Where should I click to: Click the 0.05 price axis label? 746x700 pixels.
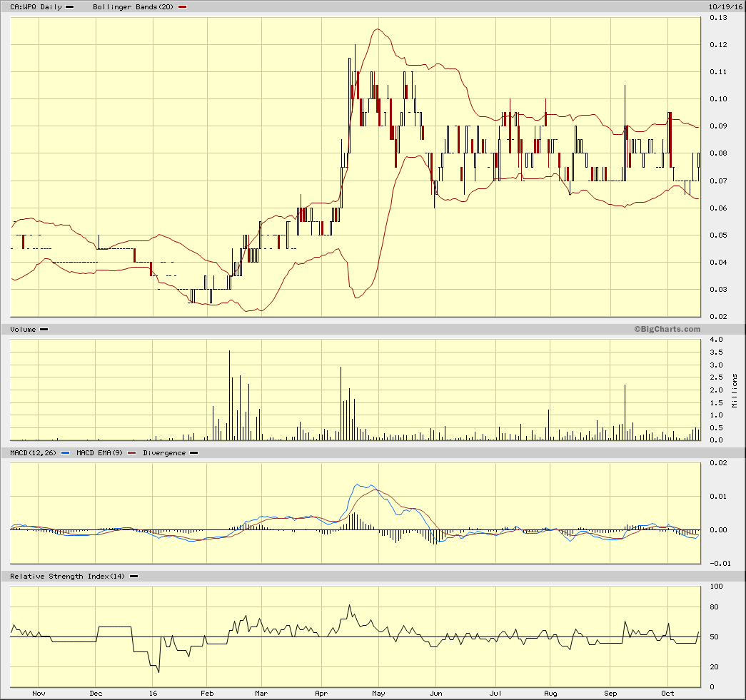coord(718,235)
